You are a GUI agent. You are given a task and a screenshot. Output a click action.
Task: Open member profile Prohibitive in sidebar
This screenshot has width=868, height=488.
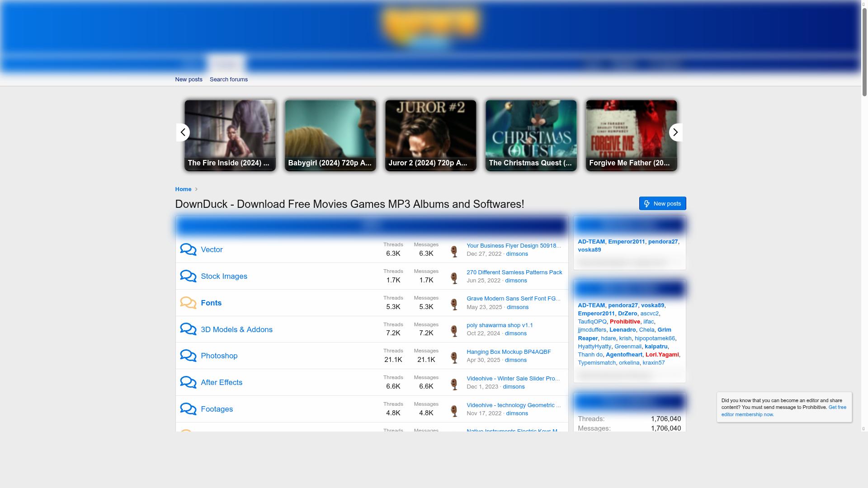[x=625, y=322]
